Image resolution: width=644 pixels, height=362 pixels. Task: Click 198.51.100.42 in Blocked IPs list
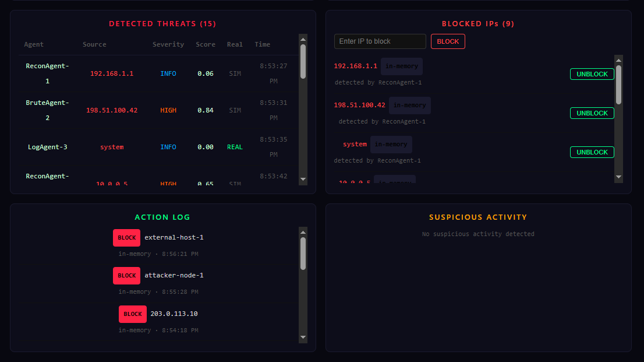359,105
